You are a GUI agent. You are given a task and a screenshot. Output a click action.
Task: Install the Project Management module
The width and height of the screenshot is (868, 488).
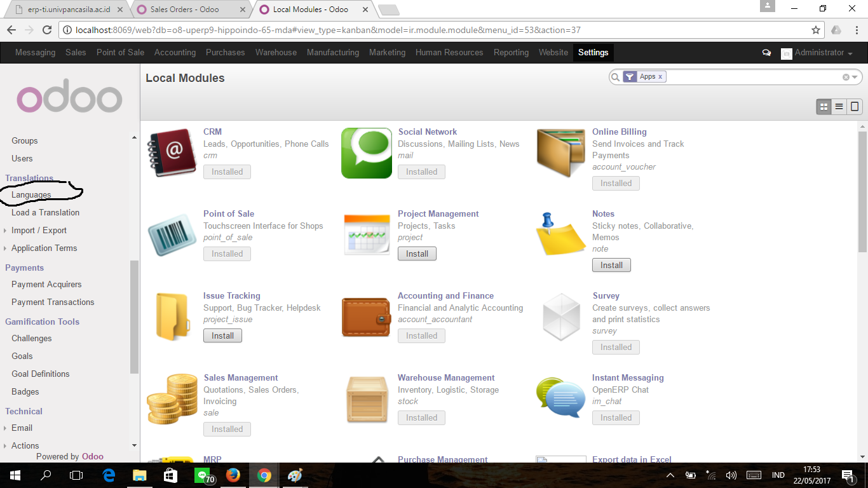coord(417,254)
